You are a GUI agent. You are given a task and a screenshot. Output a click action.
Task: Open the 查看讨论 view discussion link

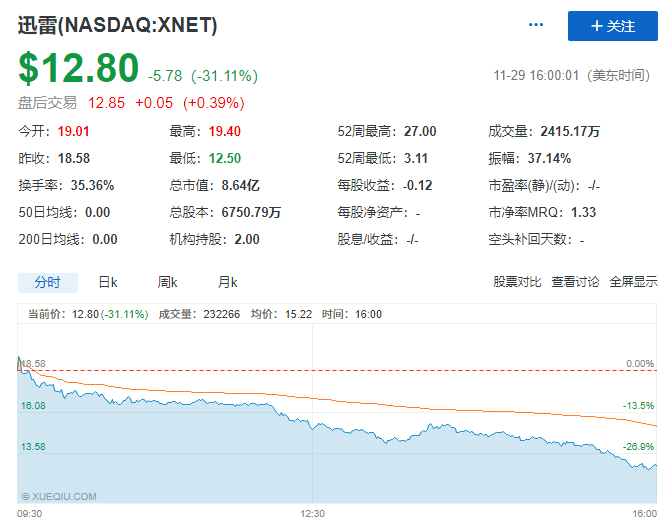point(575,282)
